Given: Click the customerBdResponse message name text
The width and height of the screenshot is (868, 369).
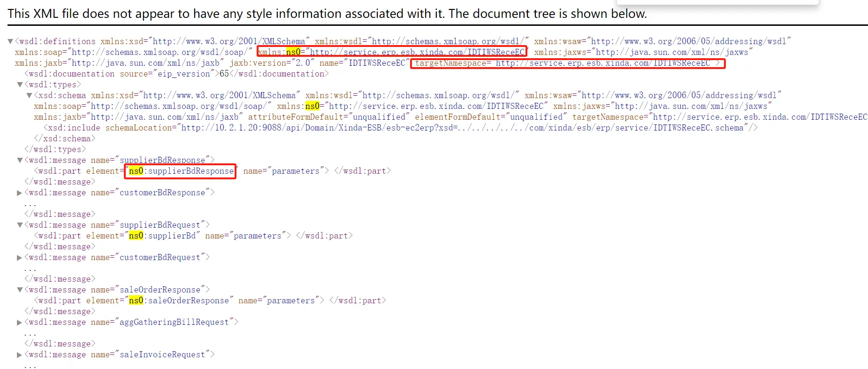Looking at the screenshot, I should tap(162, 192).
